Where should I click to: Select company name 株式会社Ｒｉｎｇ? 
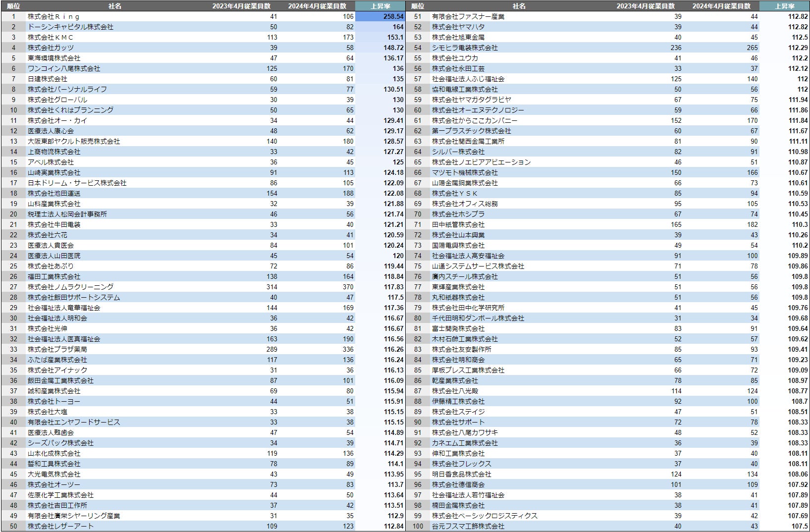(54, 16)
